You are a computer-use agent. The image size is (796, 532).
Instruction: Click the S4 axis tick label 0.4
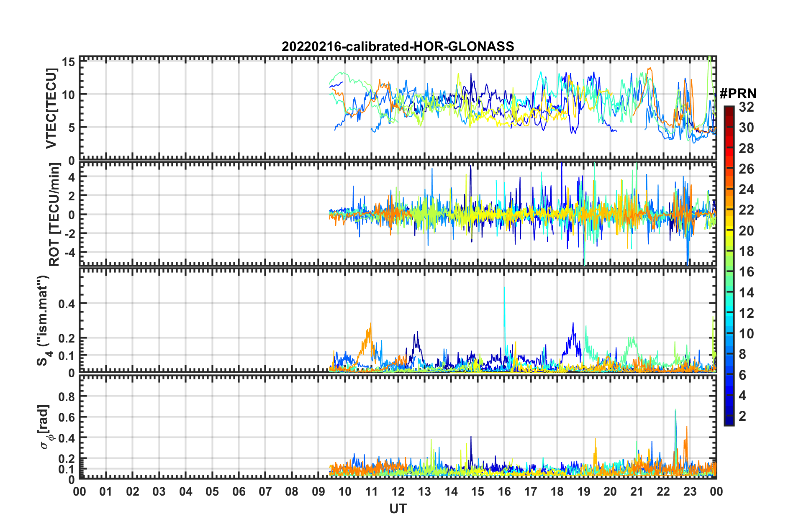(67, 304)
